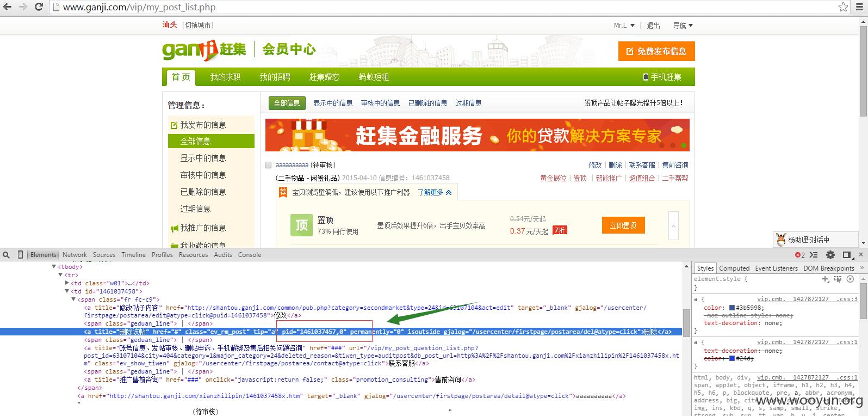This screenshot has width=868, height=416.
Task: Collapse the tbody node triangle
Action: pos(54,267)
